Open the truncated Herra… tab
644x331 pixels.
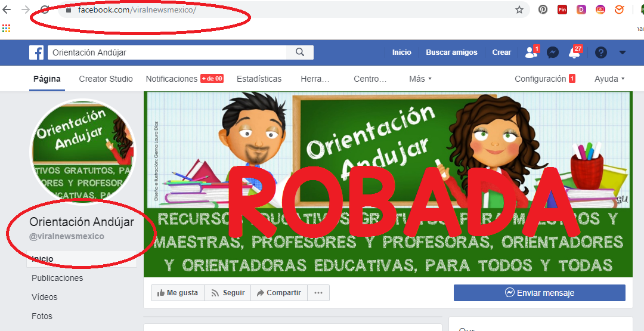coord(315,79)
